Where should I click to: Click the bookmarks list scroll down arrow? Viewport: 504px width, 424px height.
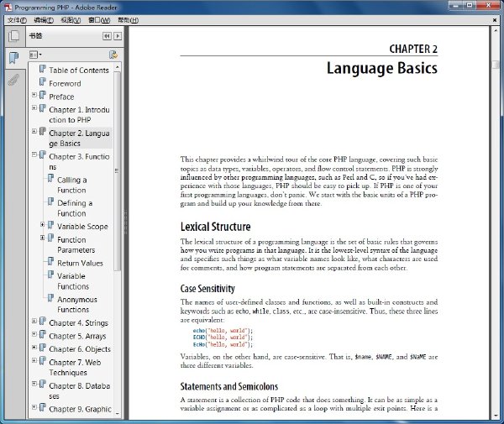pos(118,414)
